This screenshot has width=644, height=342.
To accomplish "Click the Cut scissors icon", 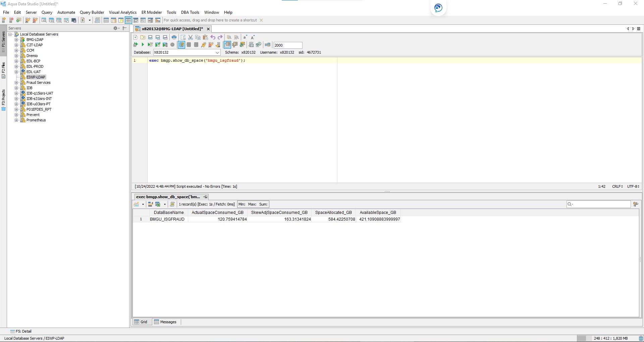I will (191, 37).
